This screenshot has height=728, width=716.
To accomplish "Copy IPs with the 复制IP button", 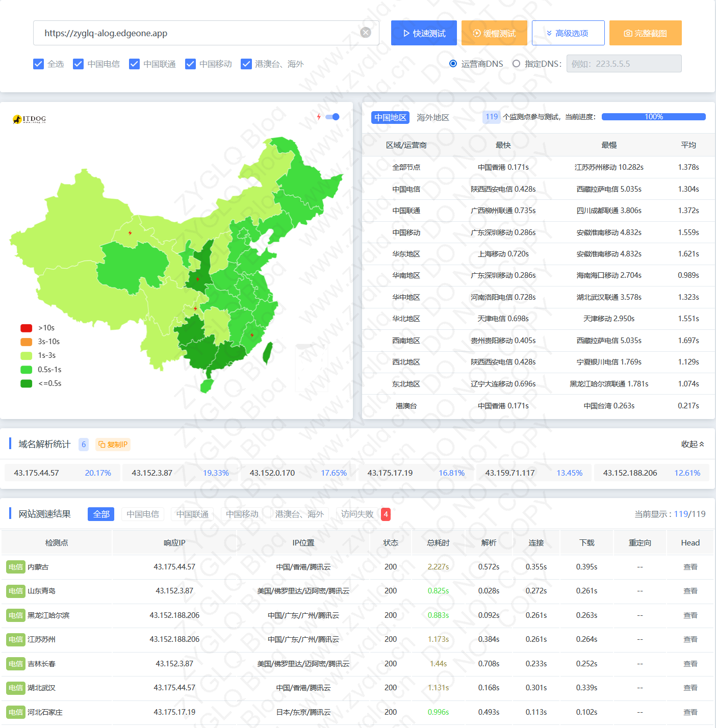I will point(113,445).
